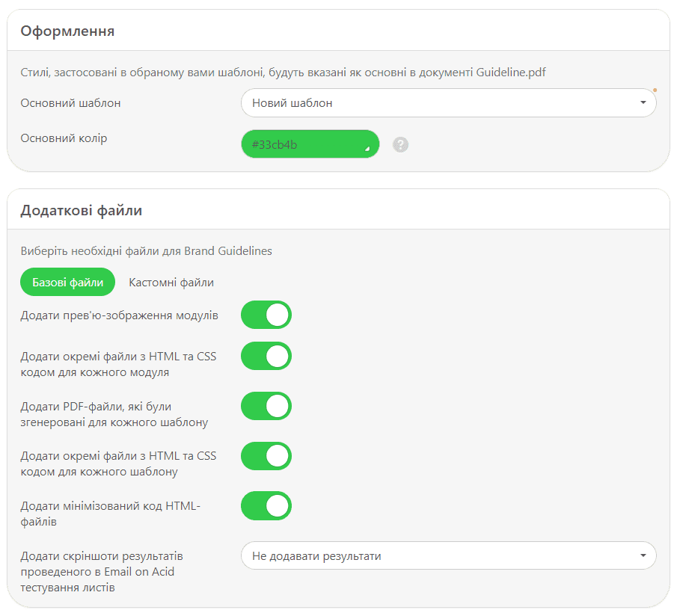Click the Оформлення section header

(x=67, y=31)
